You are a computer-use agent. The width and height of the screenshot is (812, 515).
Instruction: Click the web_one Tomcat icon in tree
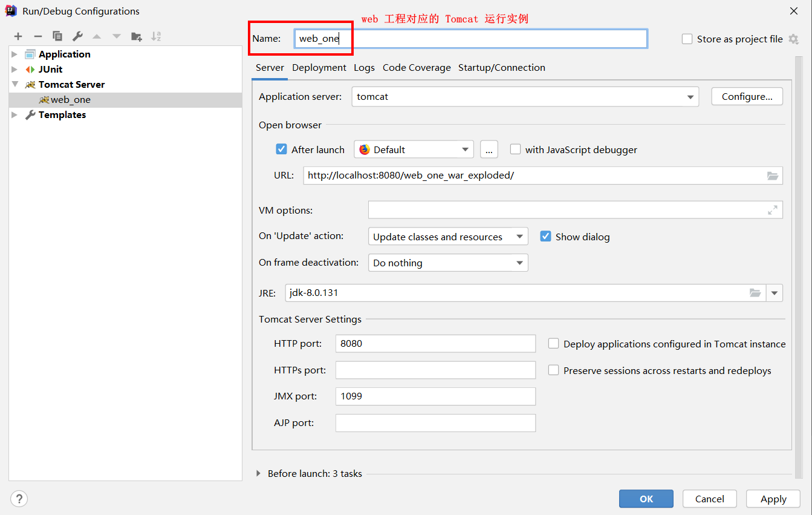(x=44, y=100)
